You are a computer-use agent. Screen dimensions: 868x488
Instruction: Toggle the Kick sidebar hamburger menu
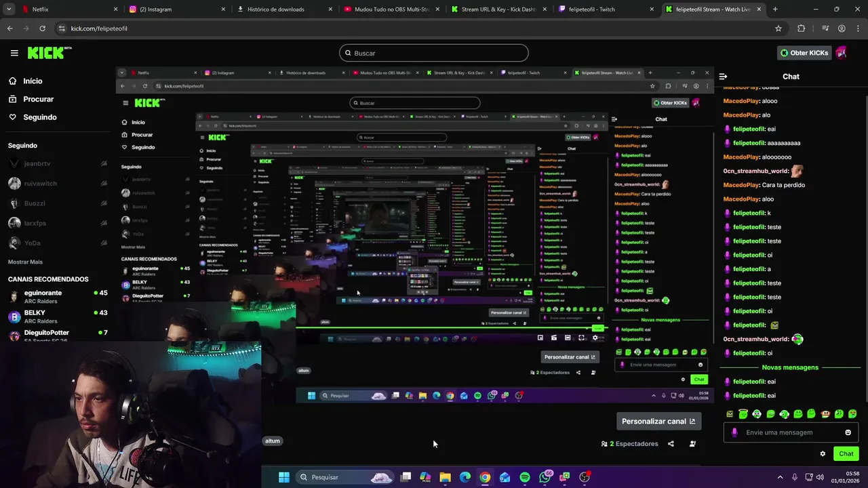pos(14,53)
